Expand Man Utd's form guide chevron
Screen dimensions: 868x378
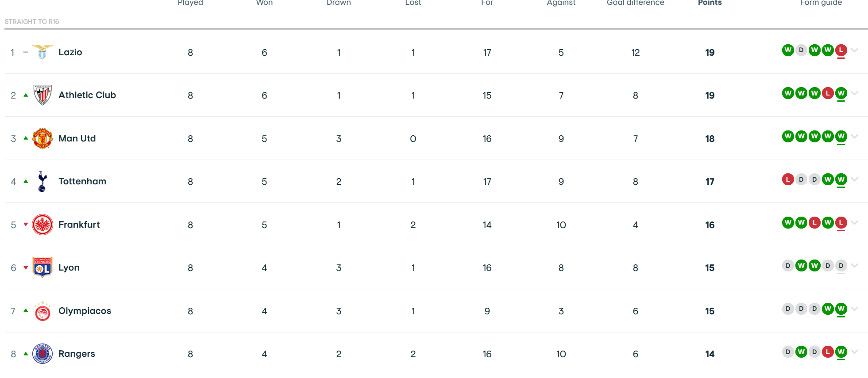(855, 136)
